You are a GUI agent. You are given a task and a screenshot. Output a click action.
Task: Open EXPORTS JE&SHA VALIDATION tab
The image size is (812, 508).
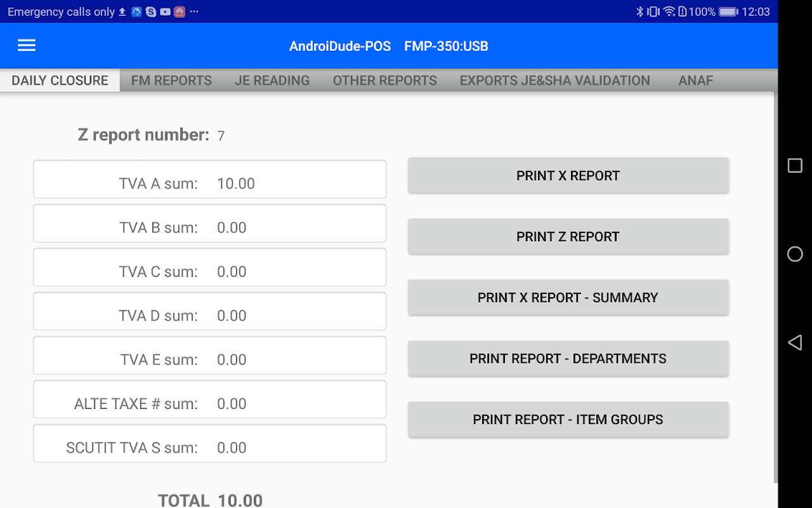[x=555, y=81]
